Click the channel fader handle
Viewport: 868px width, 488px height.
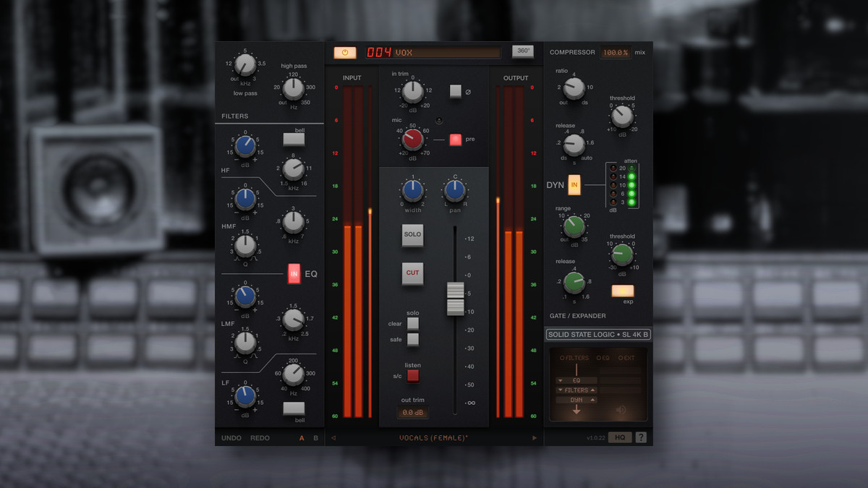click(x=455, y=299)
